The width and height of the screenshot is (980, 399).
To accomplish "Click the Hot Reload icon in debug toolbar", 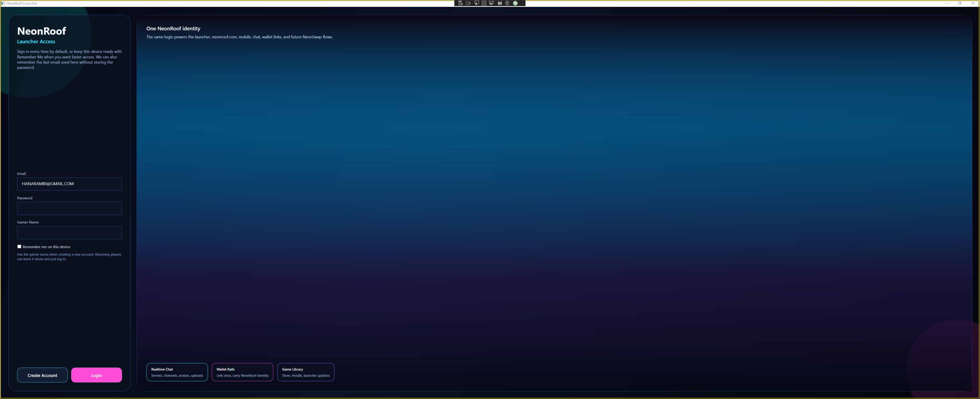I will point(500,3).
